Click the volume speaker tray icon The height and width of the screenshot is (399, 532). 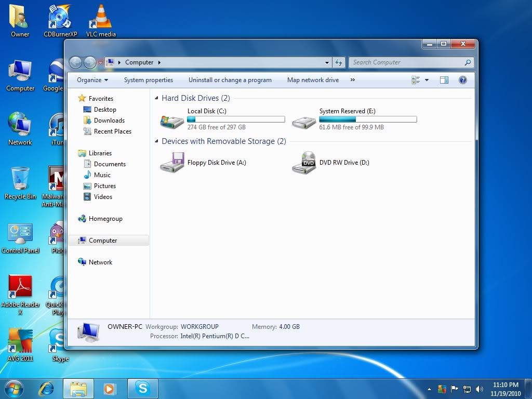(x=479, y=389)
